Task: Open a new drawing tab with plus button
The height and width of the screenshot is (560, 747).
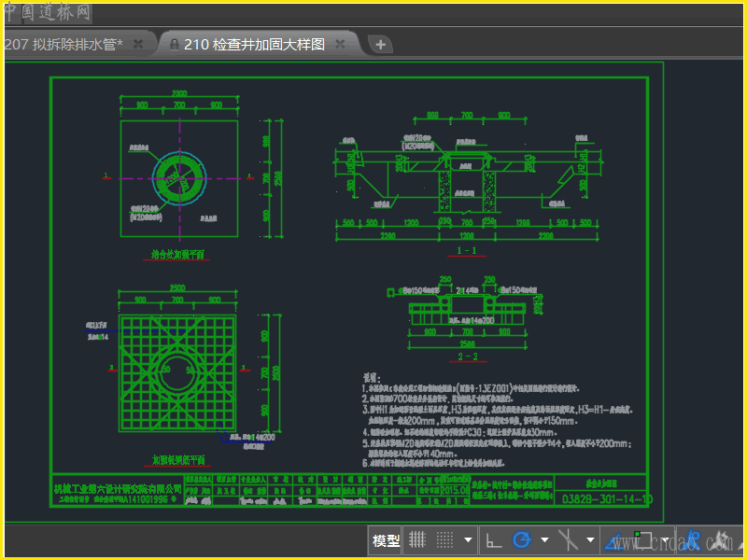Action: (x=380, y=45)
